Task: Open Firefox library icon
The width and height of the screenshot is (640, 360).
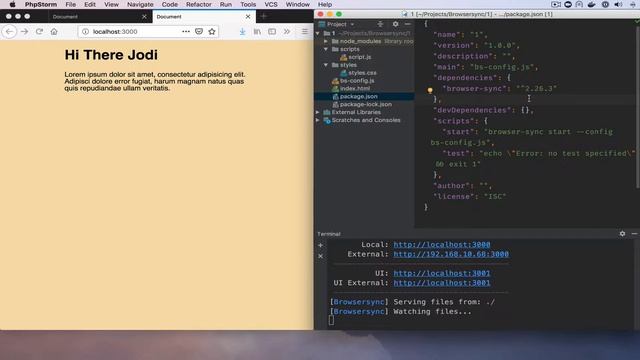Action: pyautogui.click(x=257, y=31)
